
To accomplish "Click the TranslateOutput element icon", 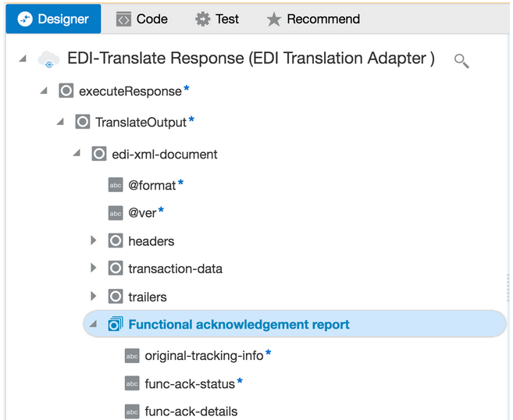I will tap(83, 122).
